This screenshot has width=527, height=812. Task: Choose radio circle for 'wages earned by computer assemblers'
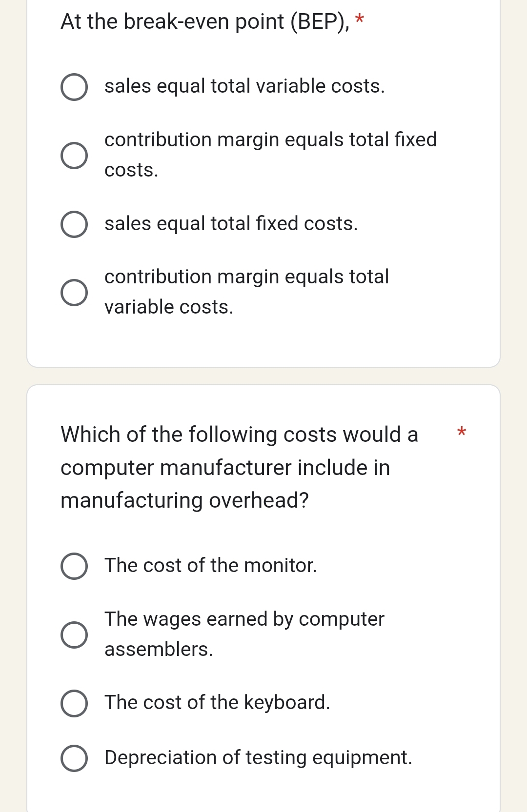click(x=74, y=635)
